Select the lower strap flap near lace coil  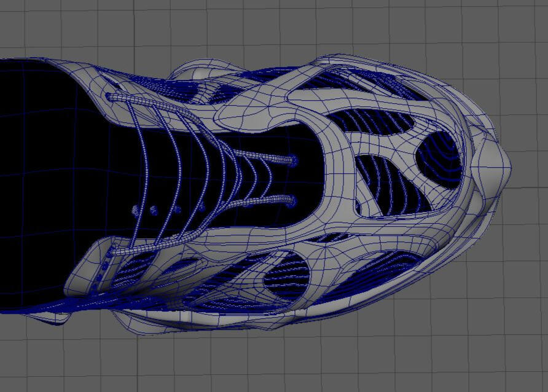click(x=92, y=270)
